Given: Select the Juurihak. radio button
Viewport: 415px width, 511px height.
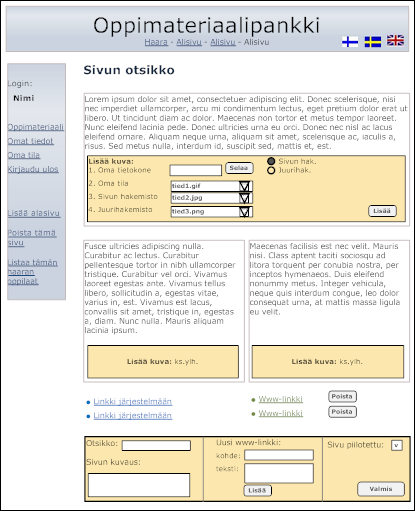Looking at the screenshot, I should click(271, 170).
